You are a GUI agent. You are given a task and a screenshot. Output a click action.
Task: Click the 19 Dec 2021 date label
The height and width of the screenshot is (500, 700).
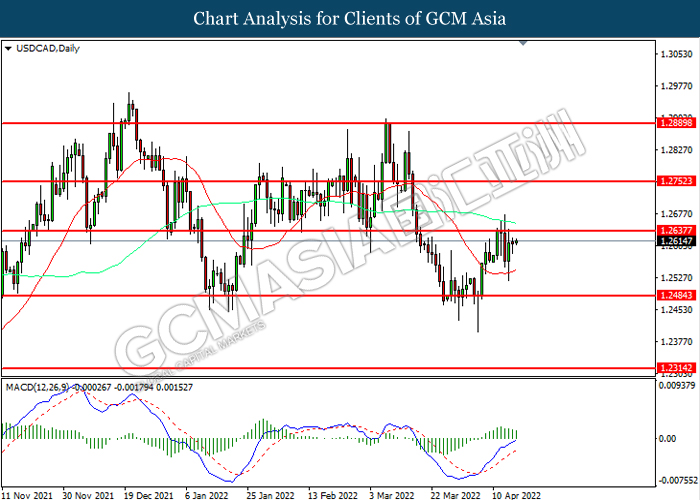pyautogui.click(x=149, y=495)
